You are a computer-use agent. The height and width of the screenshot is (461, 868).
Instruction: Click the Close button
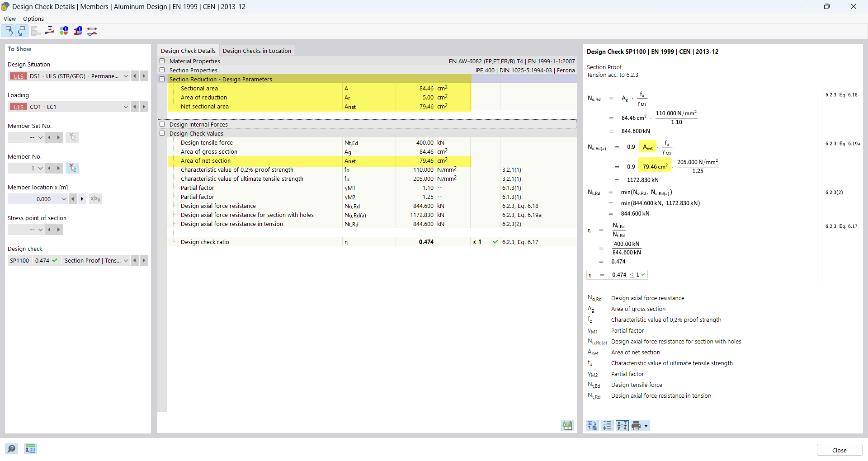click(840, 450)
